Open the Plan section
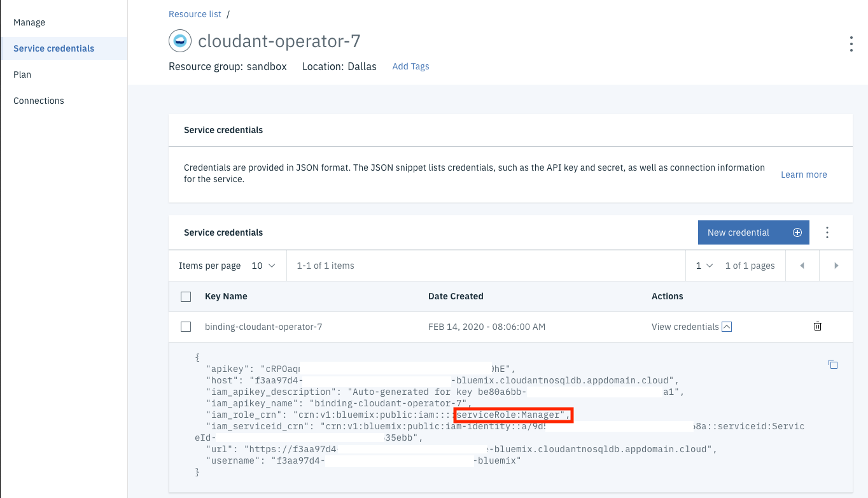Screen dimensions: 868x498 [22, 75]
